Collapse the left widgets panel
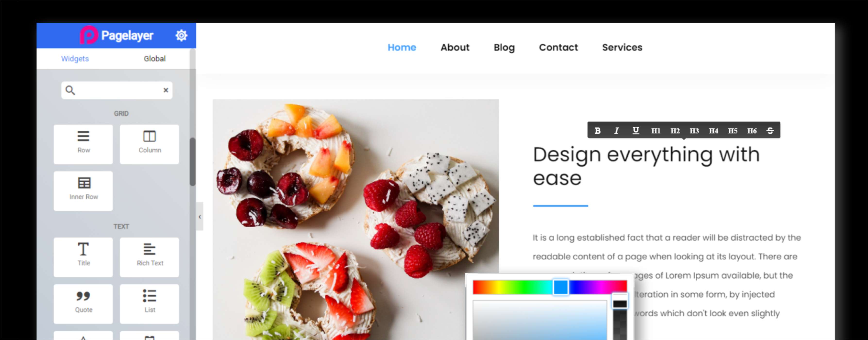Viewport: 868px width, 340px height. pos(200,217)
